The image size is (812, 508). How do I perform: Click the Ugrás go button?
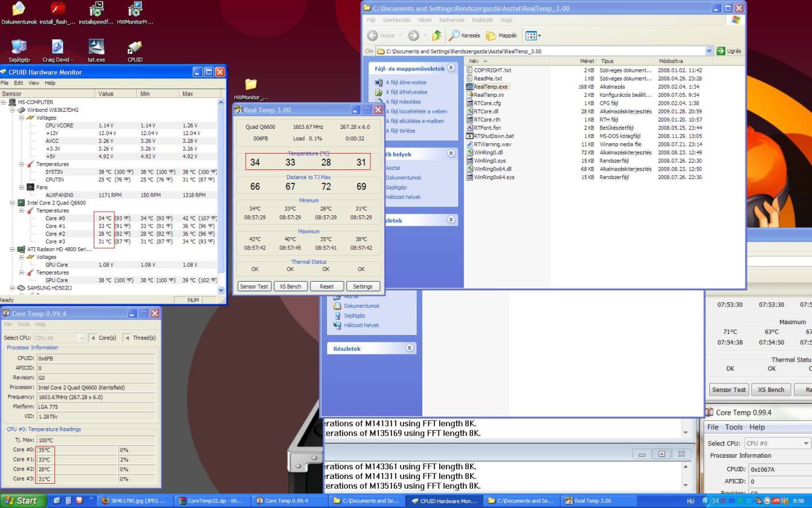729,51
